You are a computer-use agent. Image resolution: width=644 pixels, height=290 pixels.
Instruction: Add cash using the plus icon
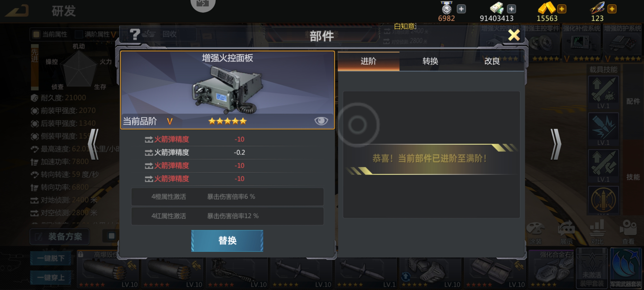point(511,9)
